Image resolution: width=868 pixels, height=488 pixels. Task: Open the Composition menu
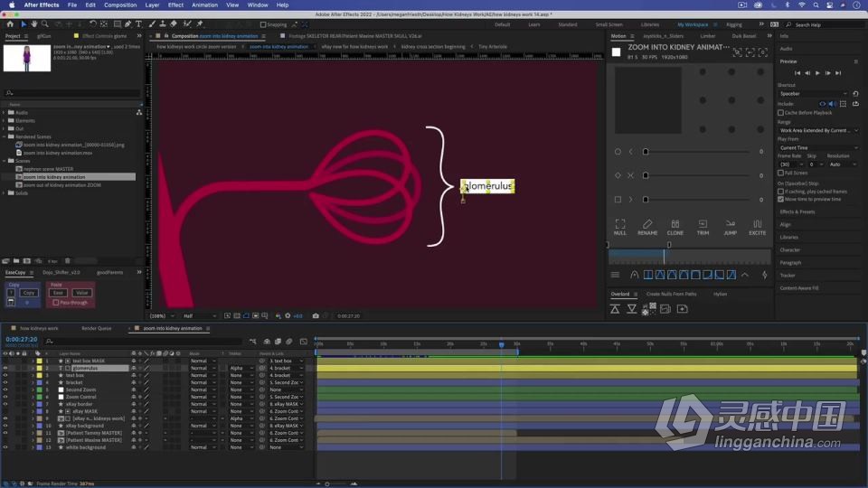120,5
